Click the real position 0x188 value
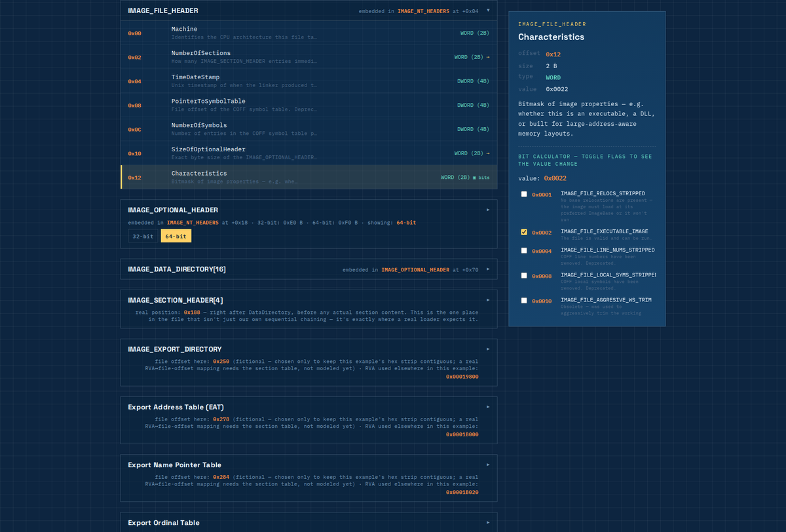 (x=192, y=313)
